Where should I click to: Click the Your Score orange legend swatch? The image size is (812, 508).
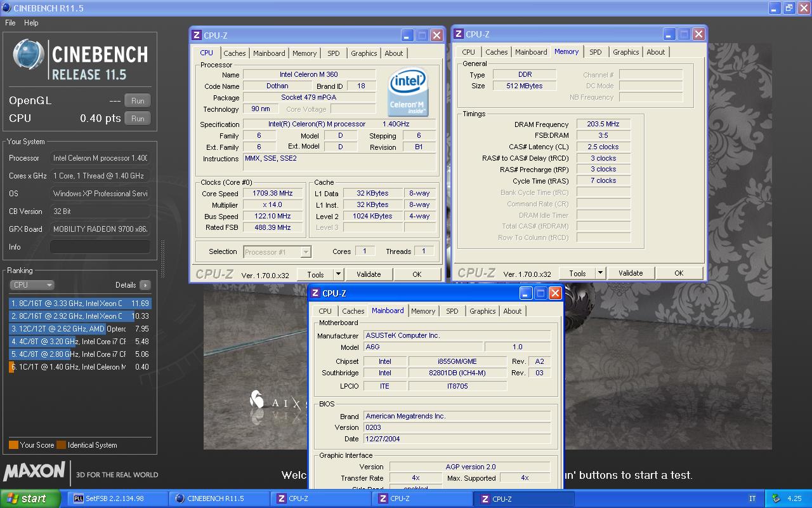tap(13, 444)
